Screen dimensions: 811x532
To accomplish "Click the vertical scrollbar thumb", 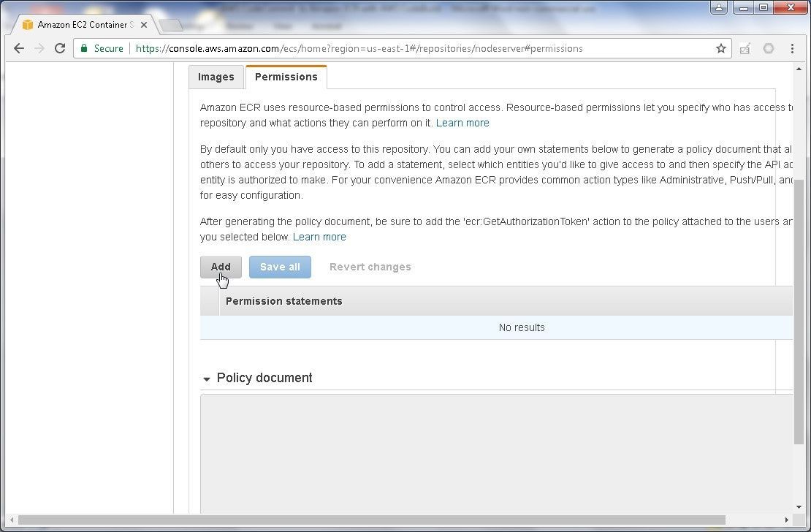I will coord(799,311).
